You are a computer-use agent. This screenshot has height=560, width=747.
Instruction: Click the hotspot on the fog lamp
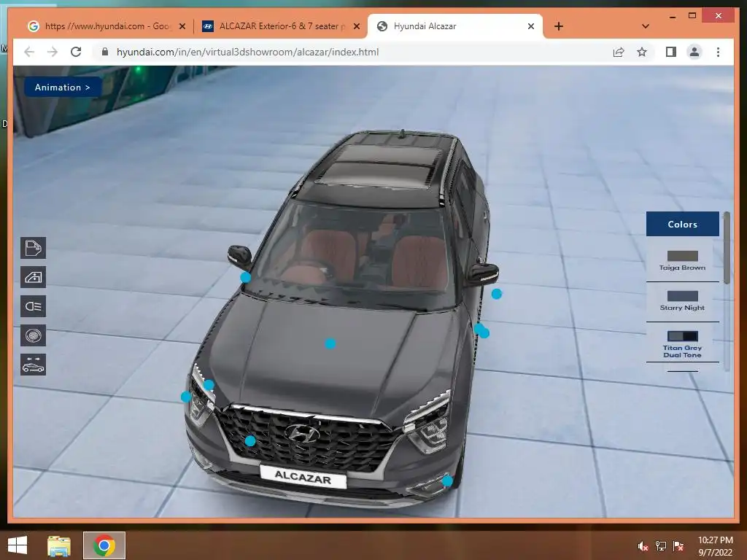point(447,481)
